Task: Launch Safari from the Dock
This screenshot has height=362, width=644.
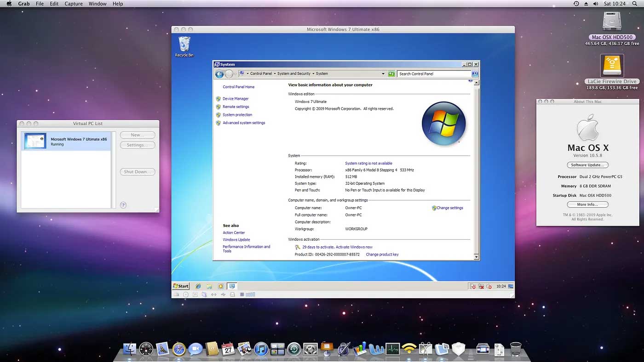Action: point(179,350)
